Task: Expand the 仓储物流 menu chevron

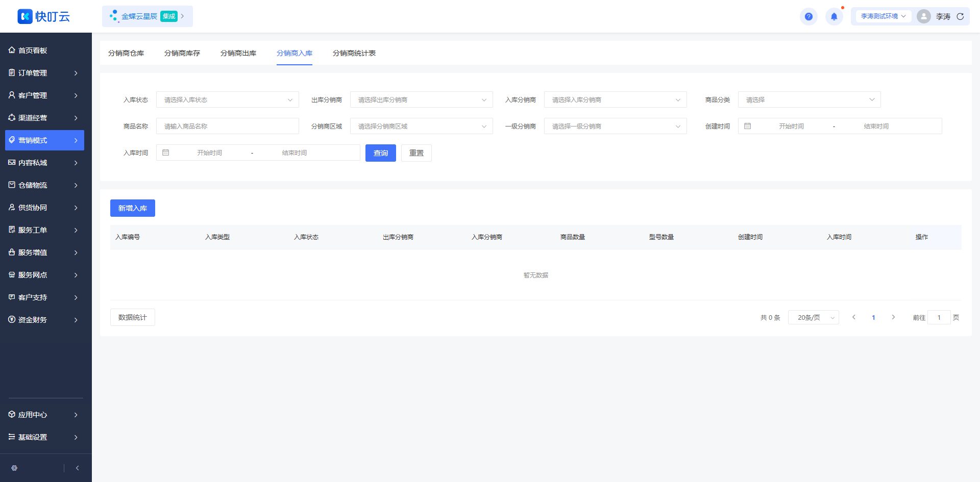Action: (x=76, y=185)
